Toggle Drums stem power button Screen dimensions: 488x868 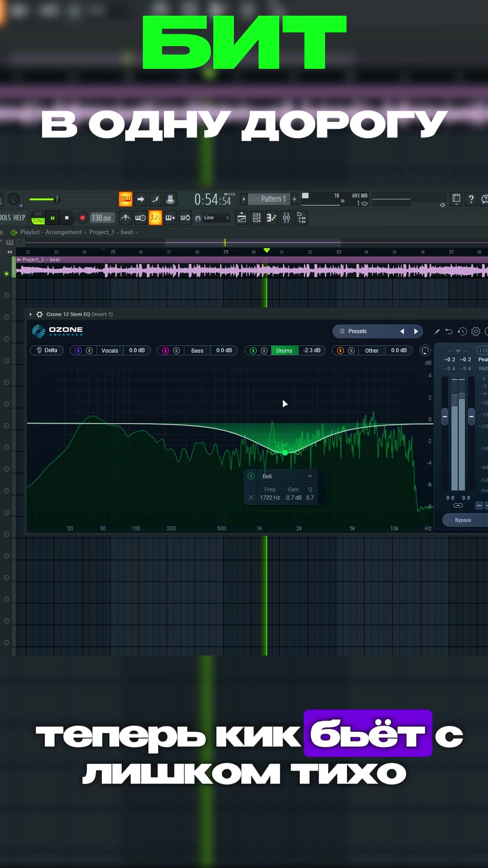click(x=253, y=350)
